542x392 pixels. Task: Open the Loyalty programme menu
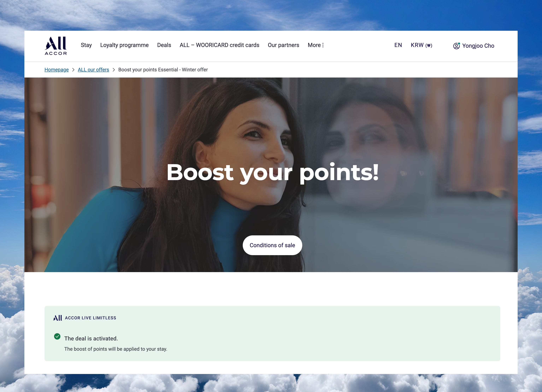point(124,45)
